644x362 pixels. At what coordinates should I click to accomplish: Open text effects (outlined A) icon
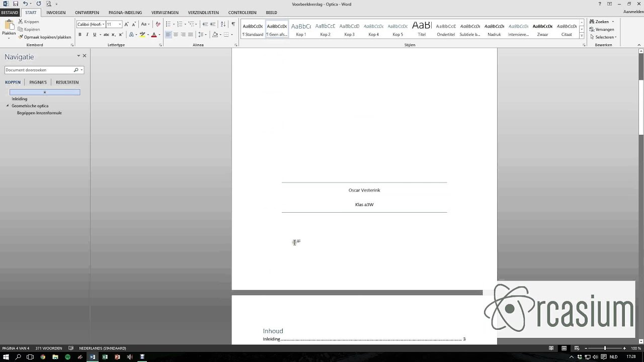click(131, 35)
